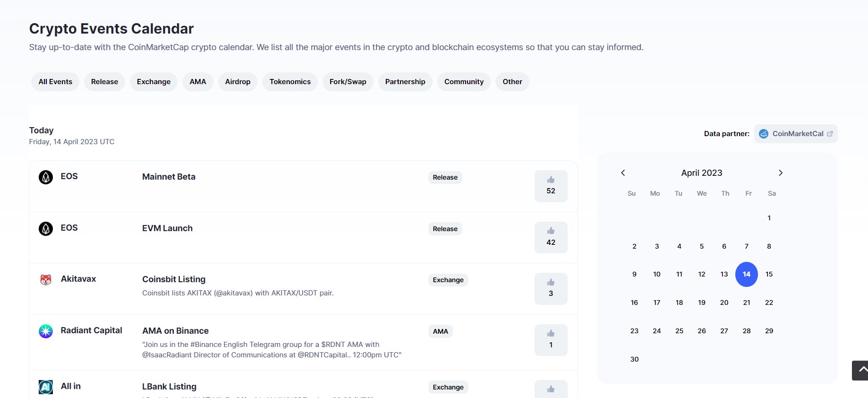Click the scroll-to-top arrow button
Viewport: 868px width, 398px height.
tap(860, 371)
